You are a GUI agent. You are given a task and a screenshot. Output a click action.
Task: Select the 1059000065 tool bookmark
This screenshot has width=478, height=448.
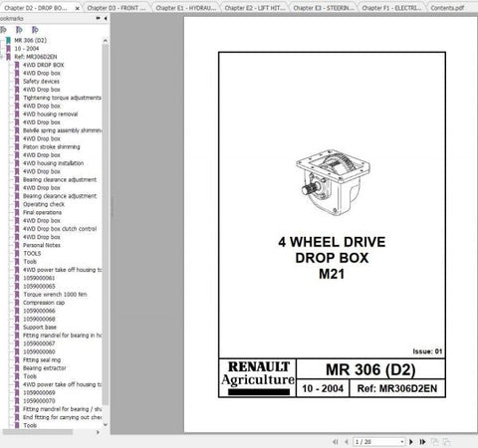[x=39, y=286]
